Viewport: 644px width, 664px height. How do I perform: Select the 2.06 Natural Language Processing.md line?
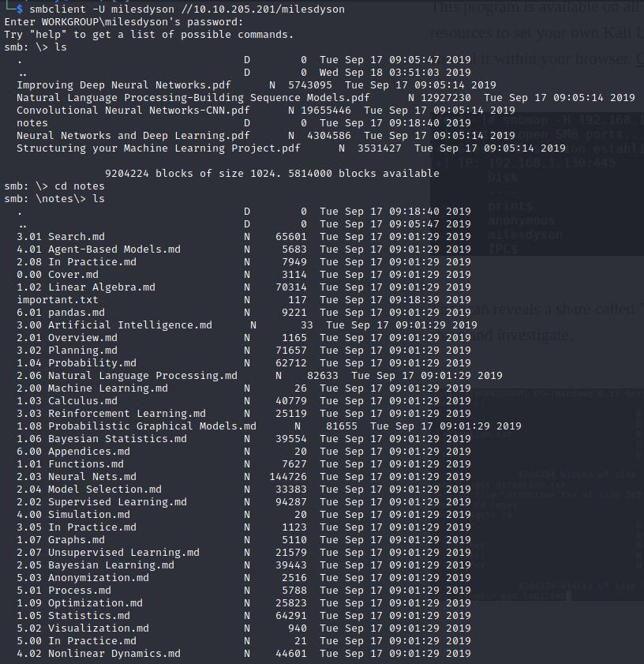pyautogui.click(x=259, y=376)
